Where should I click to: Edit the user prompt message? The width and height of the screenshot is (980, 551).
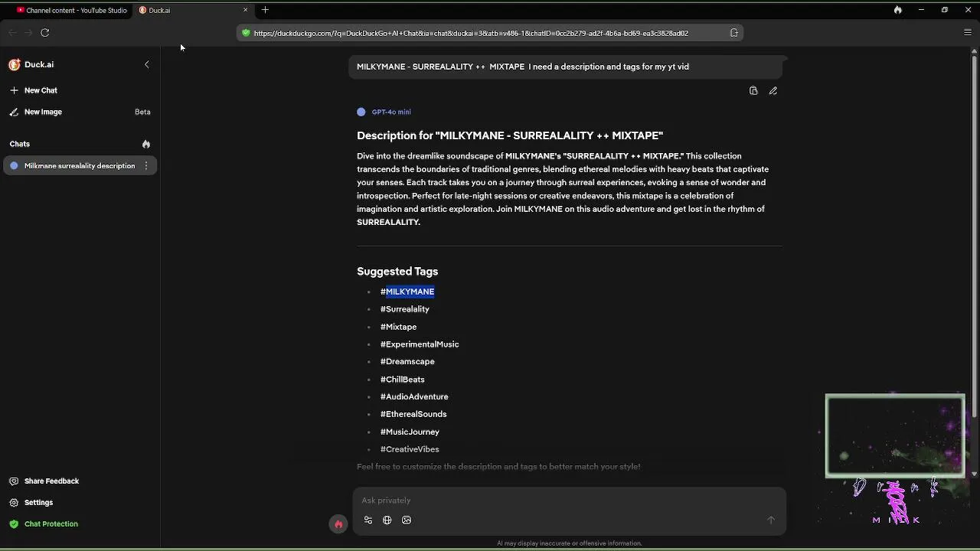click(x=773, y=91)
